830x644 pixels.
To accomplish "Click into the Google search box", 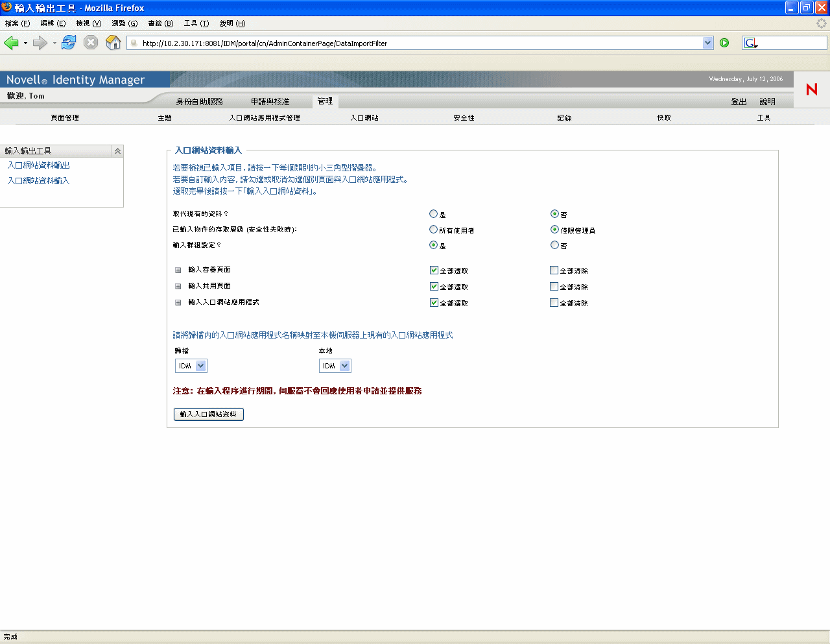I will [793, 43].
